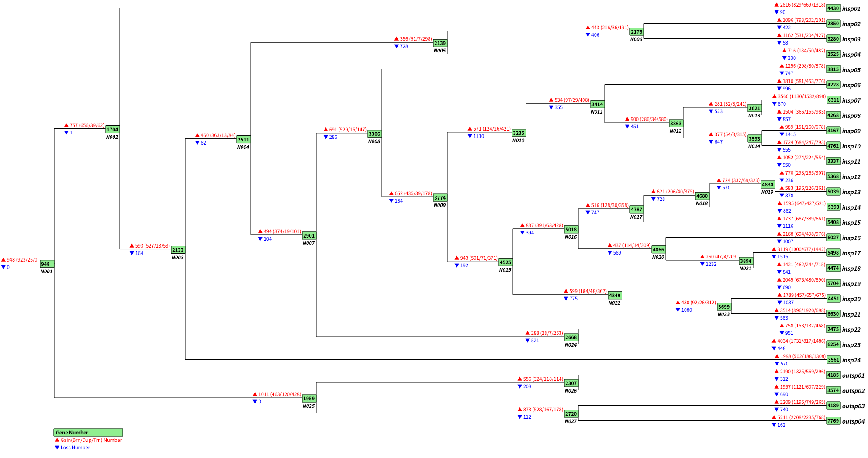Select the 3306 gene box at N008
Screen dimensions: 868x458
coord(374,134)
